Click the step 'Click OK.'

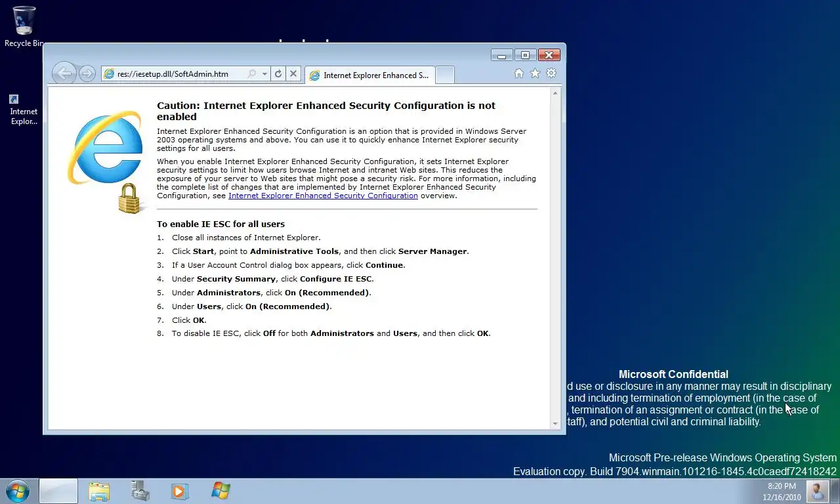[x=189, y=320]
